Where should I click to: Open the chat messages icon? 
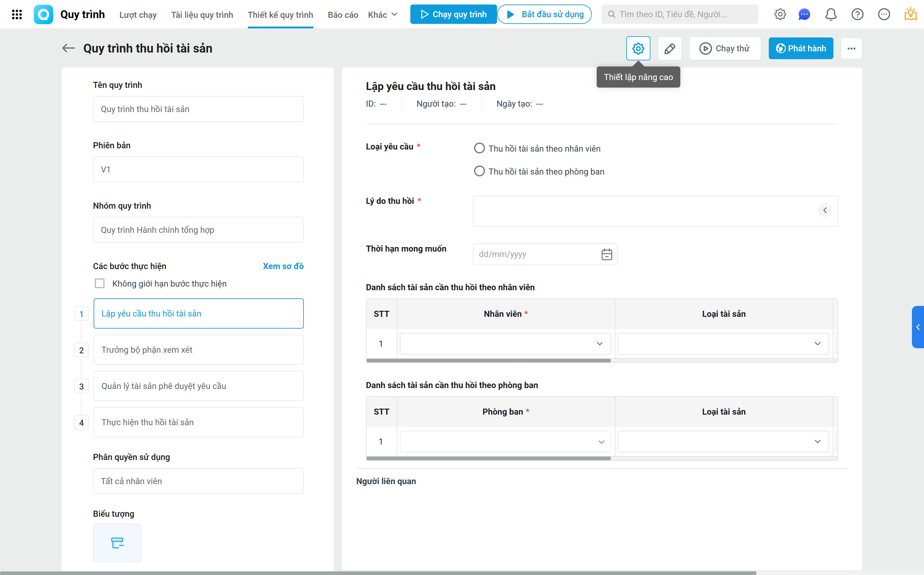coord(804,14)
